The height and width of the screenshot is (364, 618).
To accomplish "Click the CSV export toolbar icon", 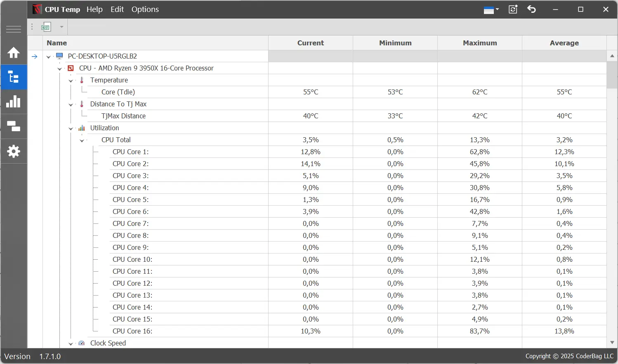I will pyautogui.click(x=46, y=27).
